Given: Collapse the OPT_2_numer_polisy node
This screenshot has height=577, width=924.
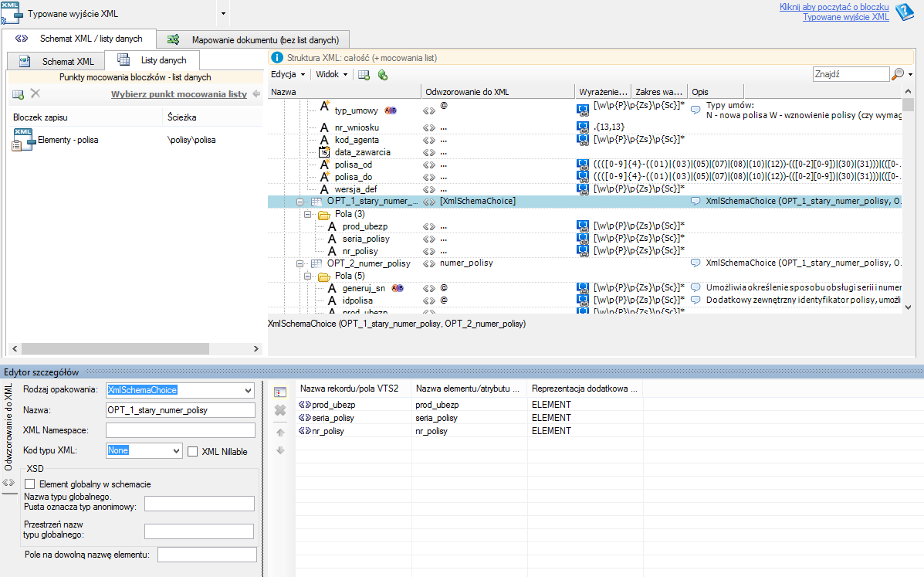Looking at the screenshot, I should (x=300, y=263).
